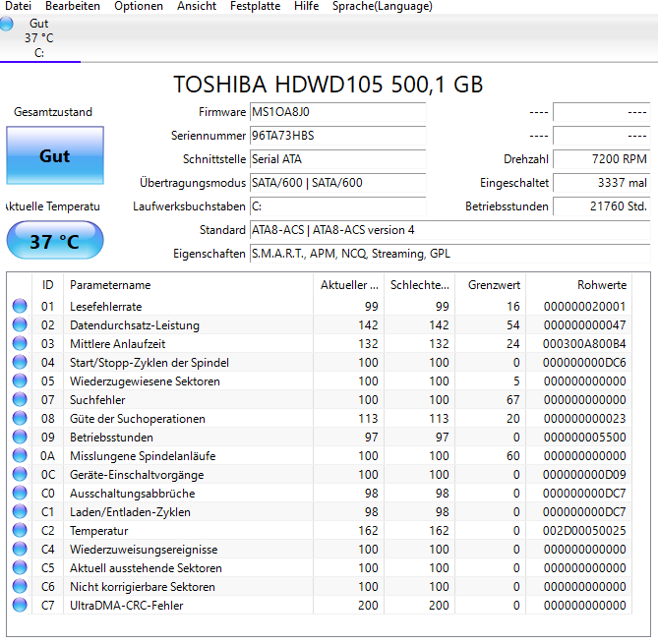Click the Gesamtzustand label
Image resolution: width=658 pixels, height=644 pixels.
(53, 112)
